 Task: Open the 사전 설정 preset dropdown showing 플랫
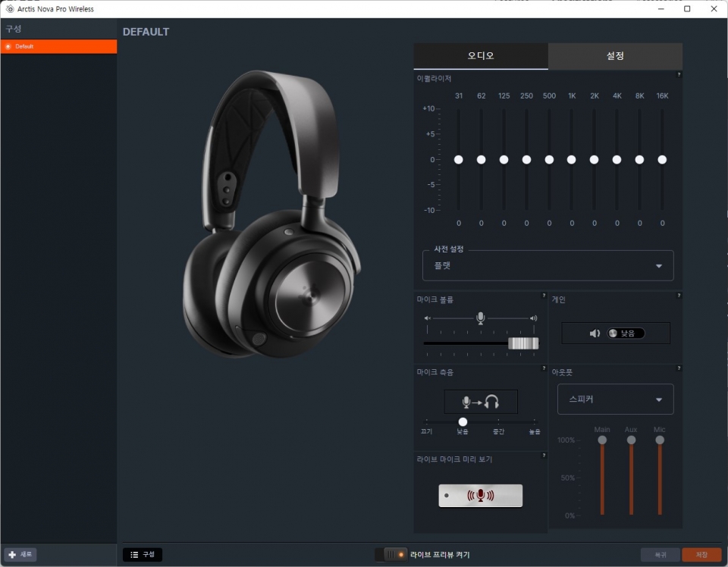(x=548, y=265)
